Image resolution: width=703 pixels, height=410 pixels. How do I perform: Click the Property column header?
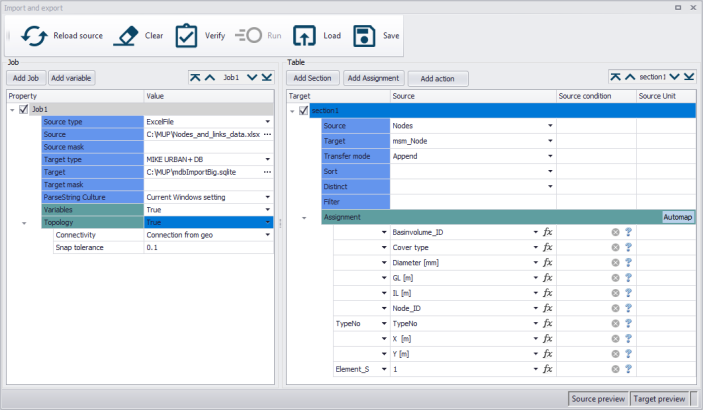click(75, 96)
